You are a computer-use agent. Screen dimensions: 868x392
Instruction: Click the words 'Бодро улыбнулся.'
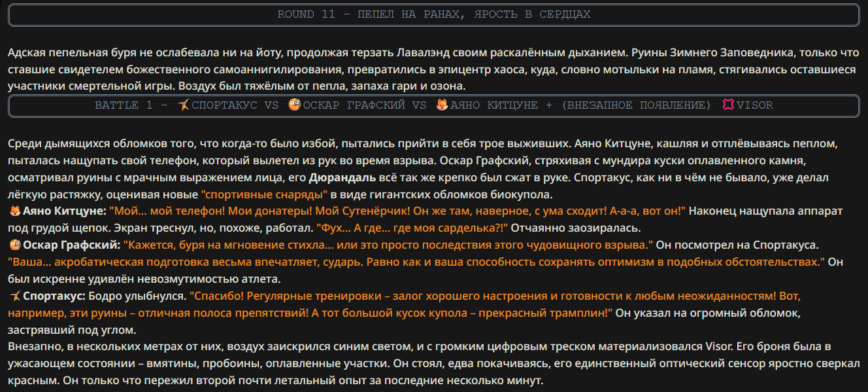point(137,296)
